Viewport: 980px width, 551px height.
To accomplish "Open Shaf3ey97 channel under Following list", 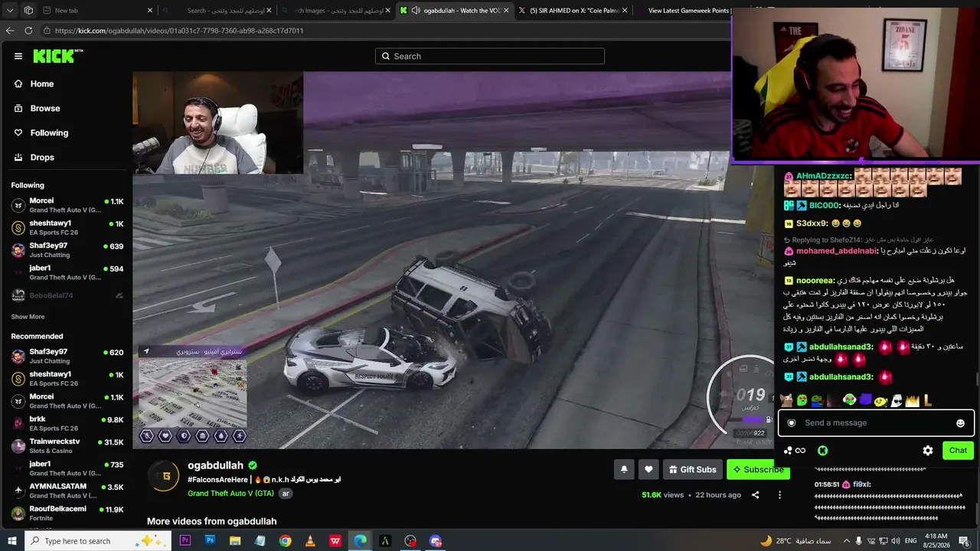I will click(x=67, y=250).
